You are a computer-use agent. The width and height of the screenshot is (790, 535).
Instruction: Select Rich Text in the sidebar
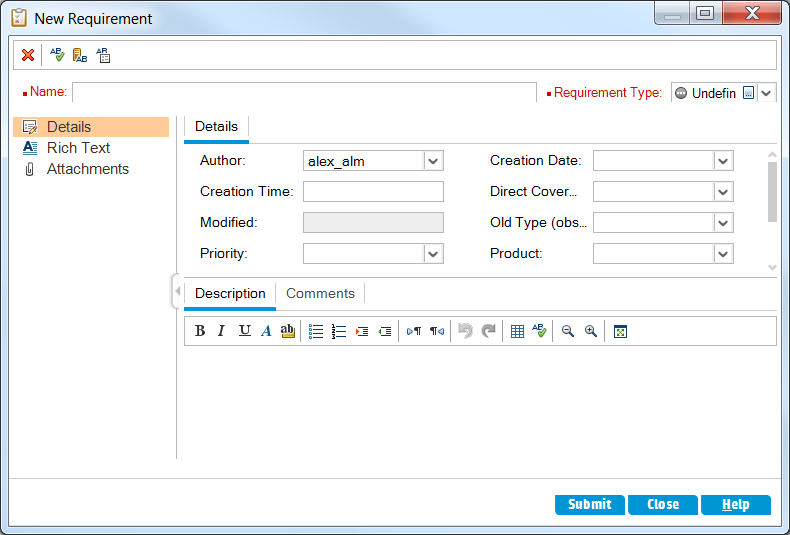(78, 148)
